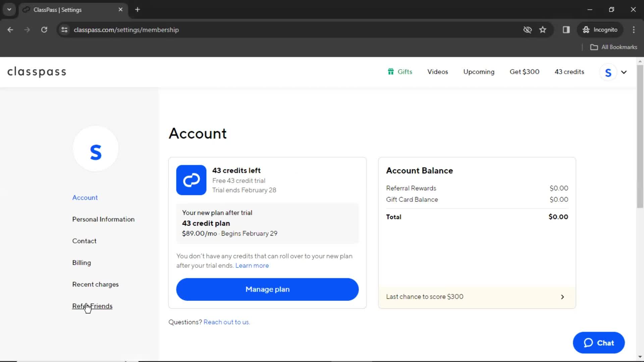Click the back navigation arrow
This screenshot has height=362, width=644.
click(11, 29)
